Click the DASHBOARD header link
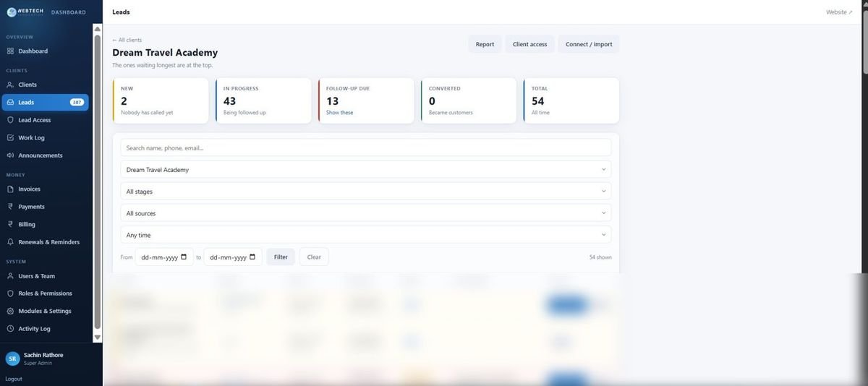 (x=69, y=12)
